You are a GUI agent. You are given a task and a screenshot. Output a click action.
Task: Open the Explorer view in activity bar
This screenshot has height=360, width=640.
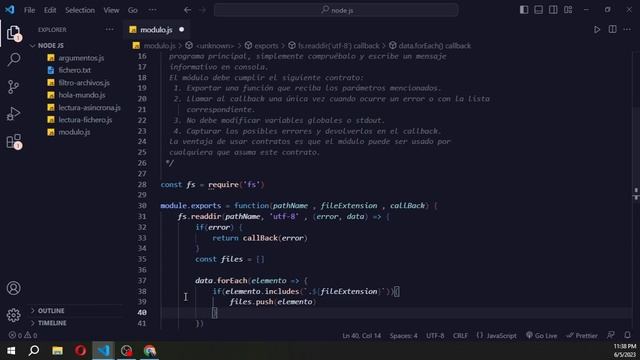point(13,33)
